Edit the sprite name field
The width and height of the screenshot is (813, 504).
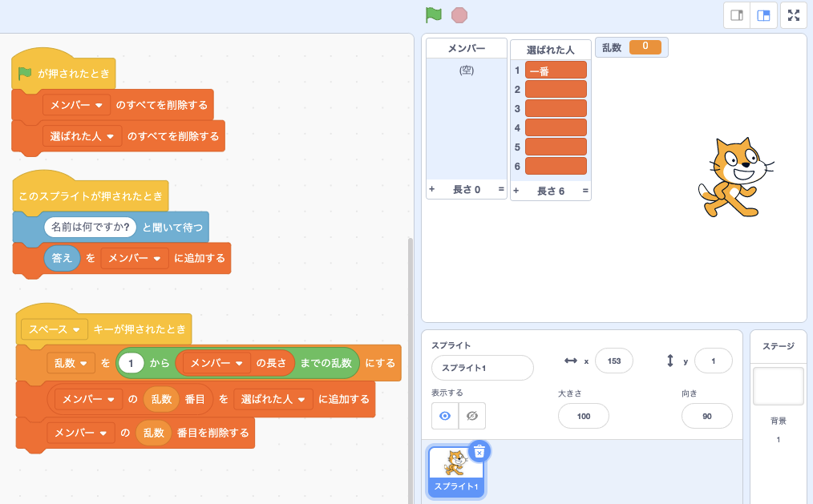point(482,368)
